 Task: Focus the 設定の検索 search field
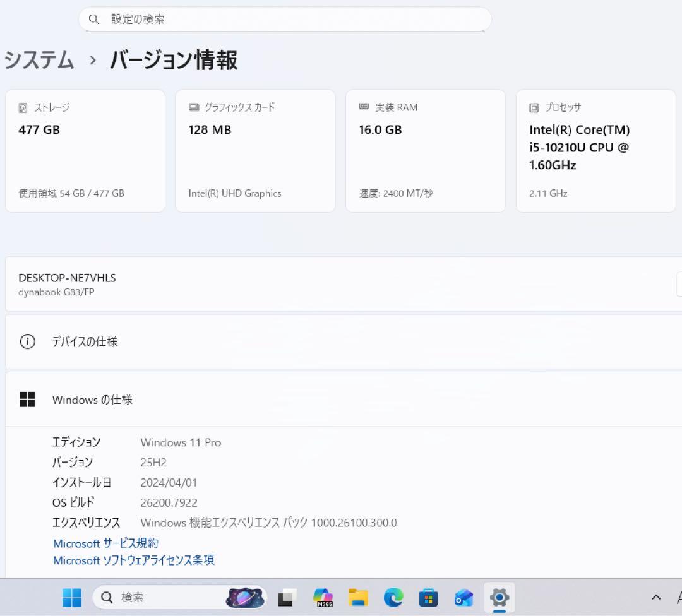285,19
